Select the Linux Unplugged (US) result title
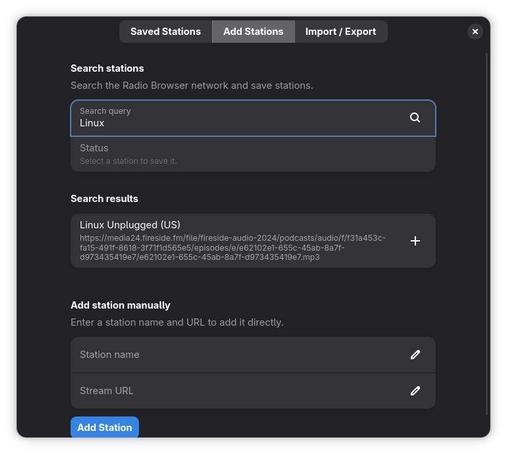This screenshot has height=454, width=507. [x=130, y=225]
